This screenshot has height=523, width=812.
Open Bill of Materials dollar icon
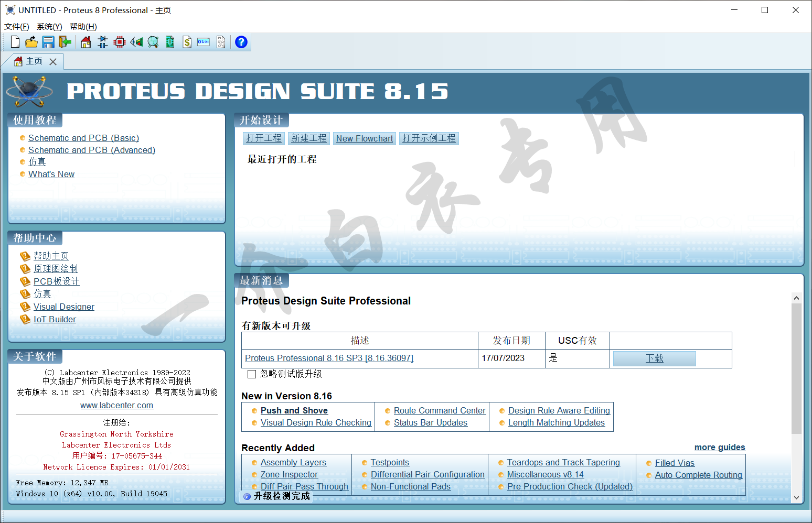[x=187, y=42]
